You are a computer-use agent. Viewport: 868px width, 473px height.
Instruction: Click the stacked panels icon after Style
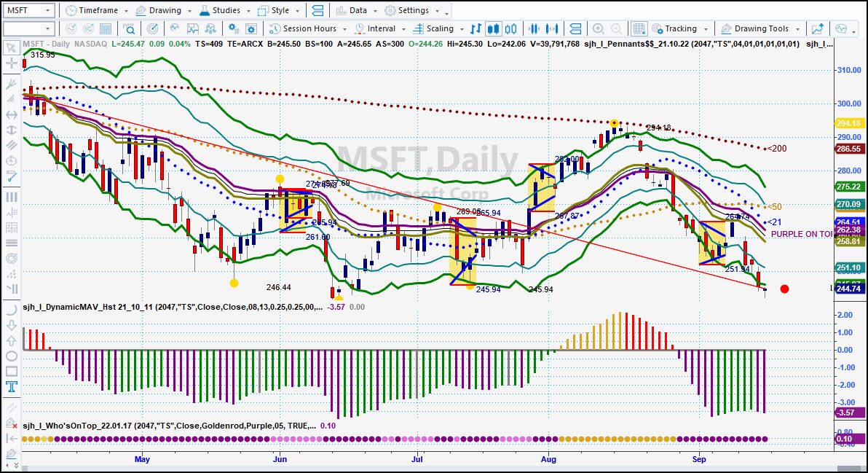pos(317,10)
